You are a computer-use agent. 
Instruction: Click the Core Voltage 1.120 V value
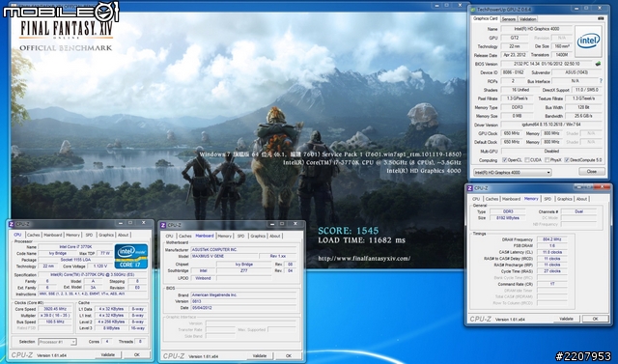pyautogui.click(x=100, y=266)
